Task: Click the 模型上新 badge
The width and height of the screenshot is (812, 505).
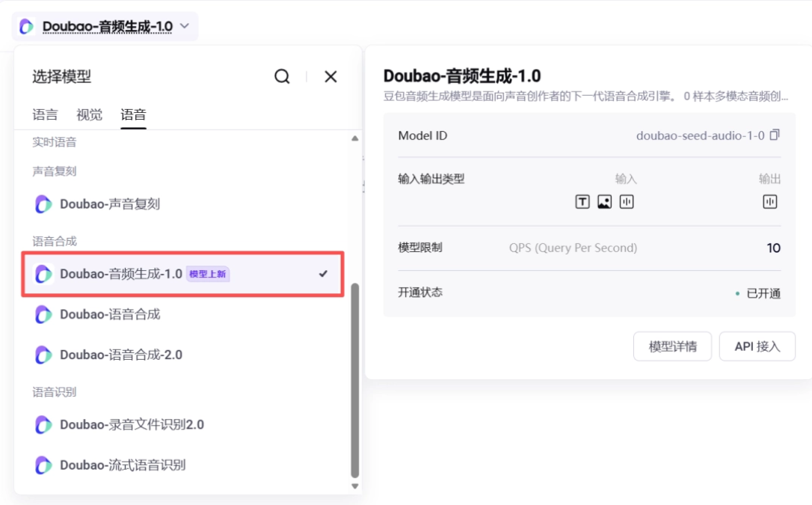Action: click(x=207, y=274)
